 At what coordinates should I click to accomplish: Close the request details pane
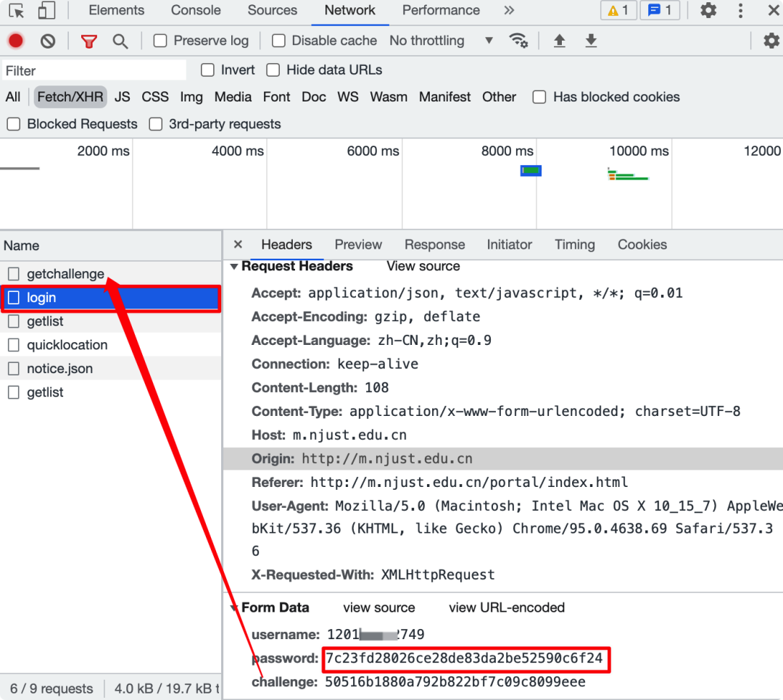[x=239, y=244]
